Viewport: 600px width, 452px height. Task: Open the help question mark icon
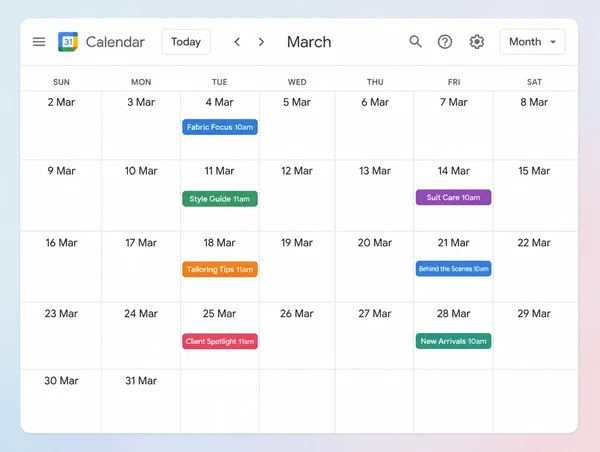(445, 42)
